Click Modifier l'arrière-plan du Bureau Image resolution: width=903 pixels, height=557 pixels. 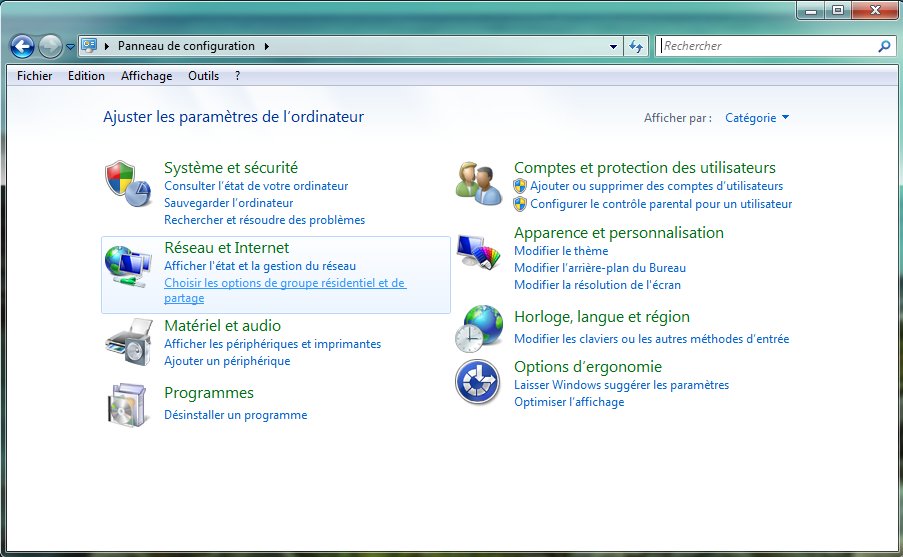(600, 268)
